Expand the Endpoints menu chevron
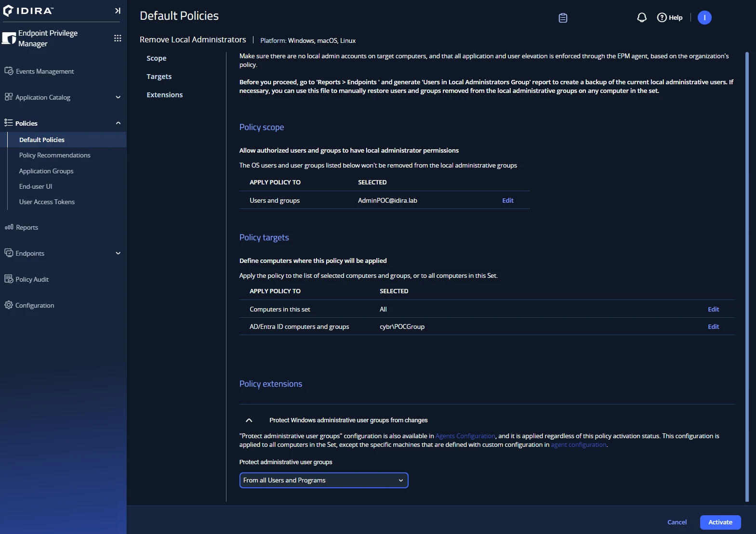The image size is (756, 534). click(118, 253)
